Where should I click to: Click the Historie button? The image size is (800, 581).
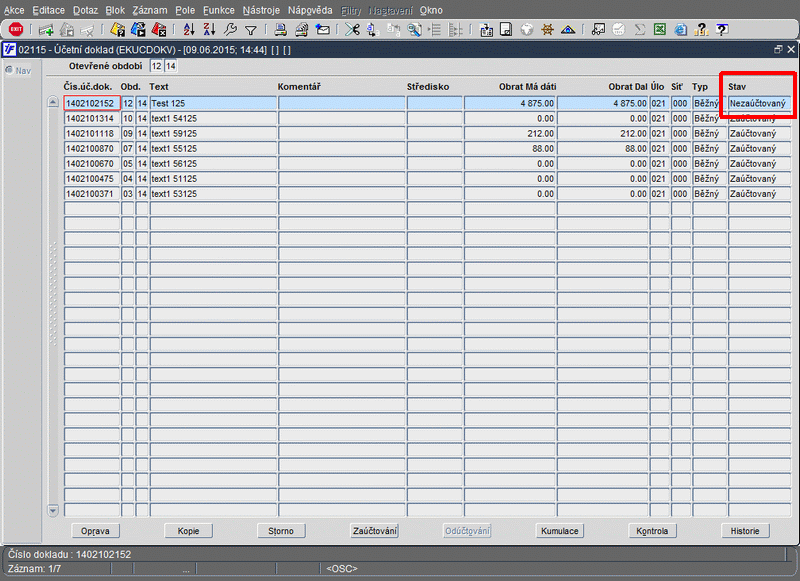point(745,531)
